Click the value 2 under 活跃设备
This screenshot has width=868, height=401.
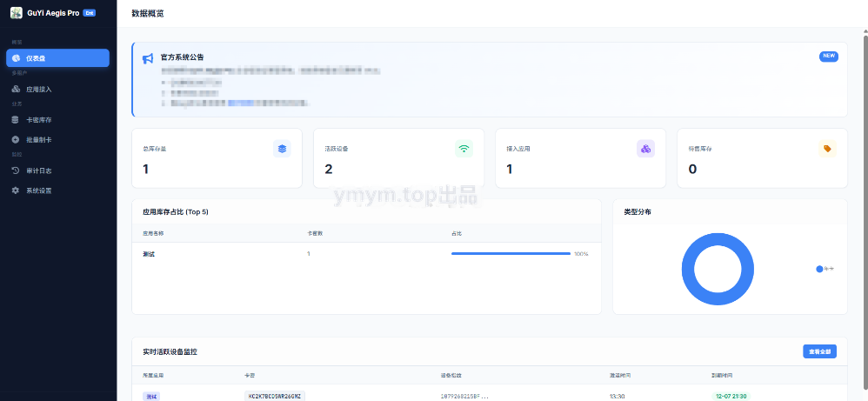pos(328,169)
